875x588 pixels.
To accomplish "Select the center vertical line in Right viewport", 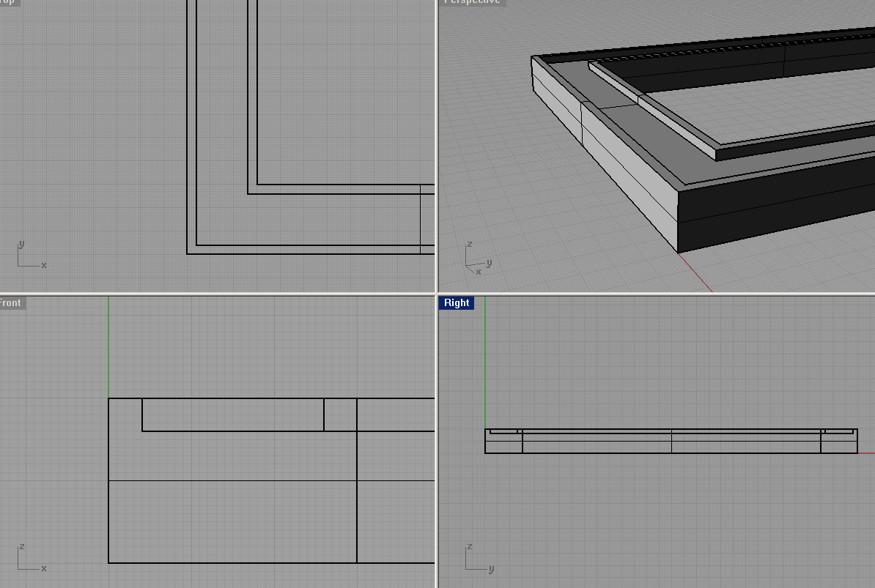I will [671, 441].
